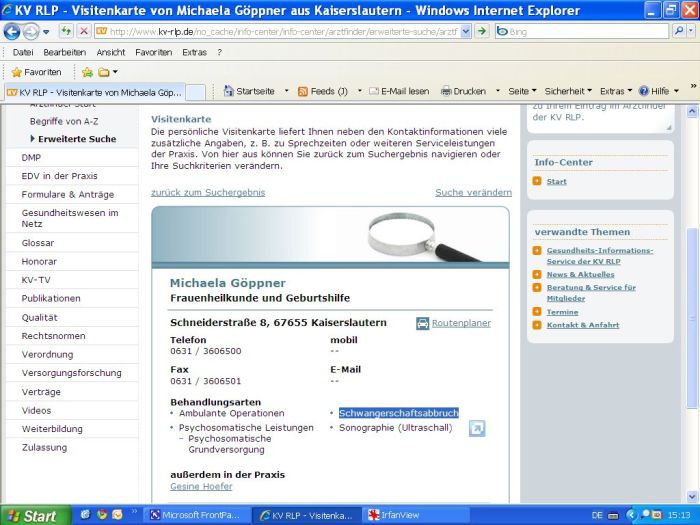Click the Telefon number 0631 / 3606500
Viewport: 700px width, 525px height.
pyautogui.click(x=205, y=351)
